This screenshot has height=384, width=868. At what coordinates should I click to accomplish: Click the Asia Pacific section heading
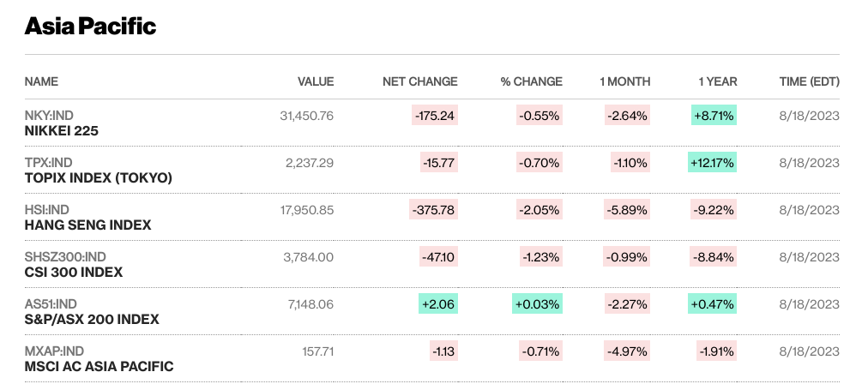point(90,26)
